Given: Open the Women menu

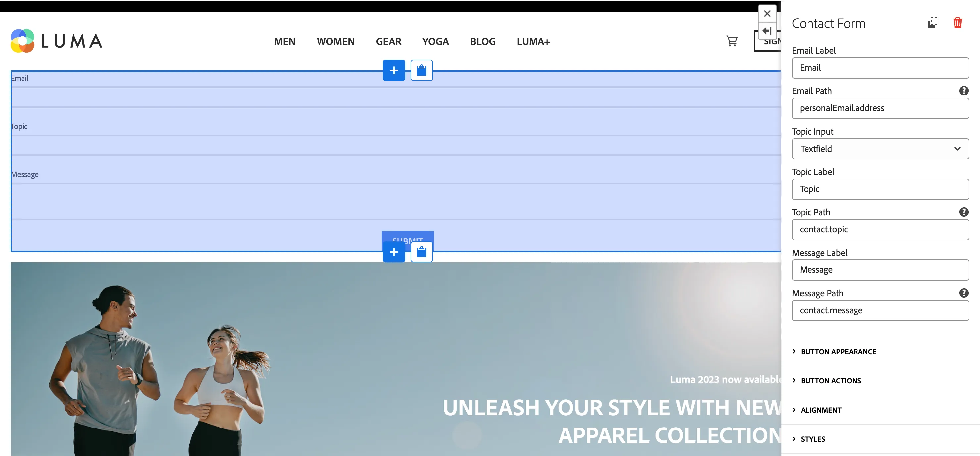Looking at the screenshot, I should [335, 41].
